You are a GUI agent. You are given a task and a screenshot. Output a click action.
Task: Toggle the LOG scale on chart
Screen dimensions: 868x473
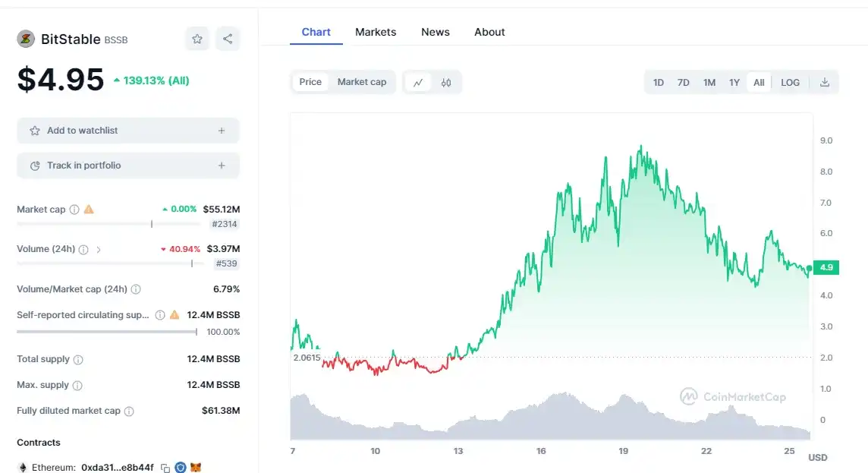(x=790, y=82)
